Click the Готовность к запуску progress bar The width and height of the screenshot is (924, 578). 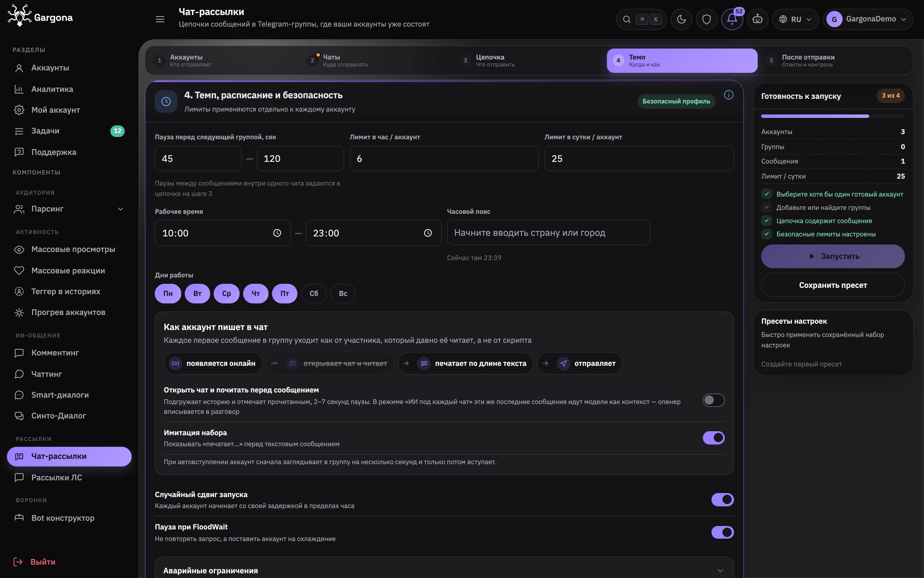tap(833, 116)
